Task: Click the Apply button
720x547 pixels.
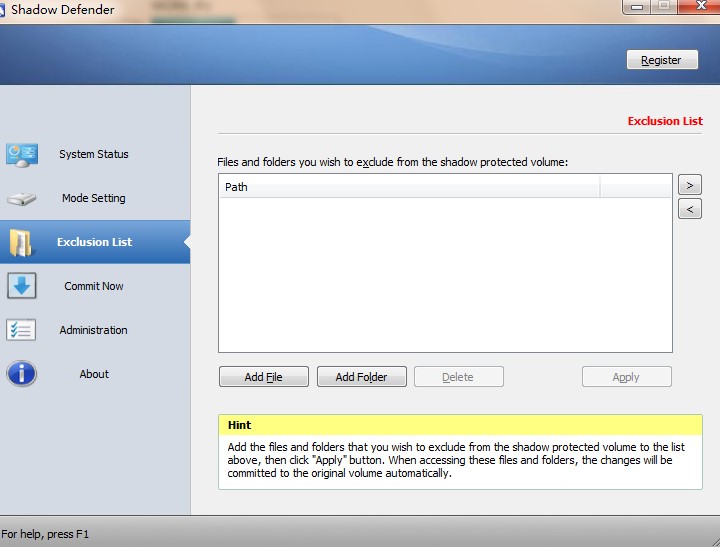Action: (626, 377)
